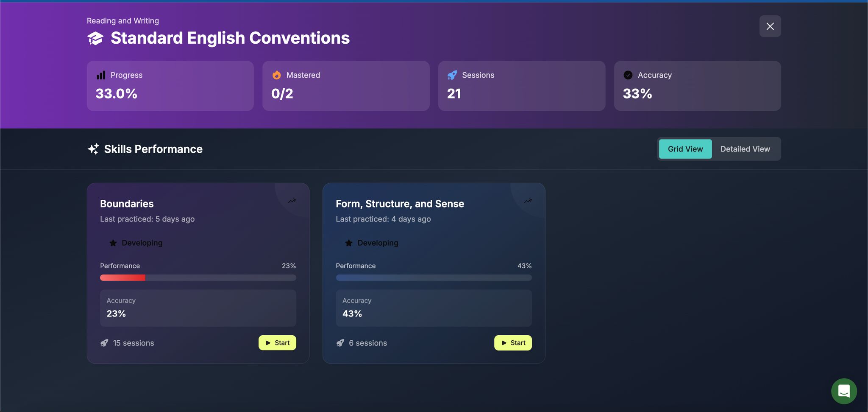
Task: Click the Sessions rocket icon in header
Action: point(452,75)
